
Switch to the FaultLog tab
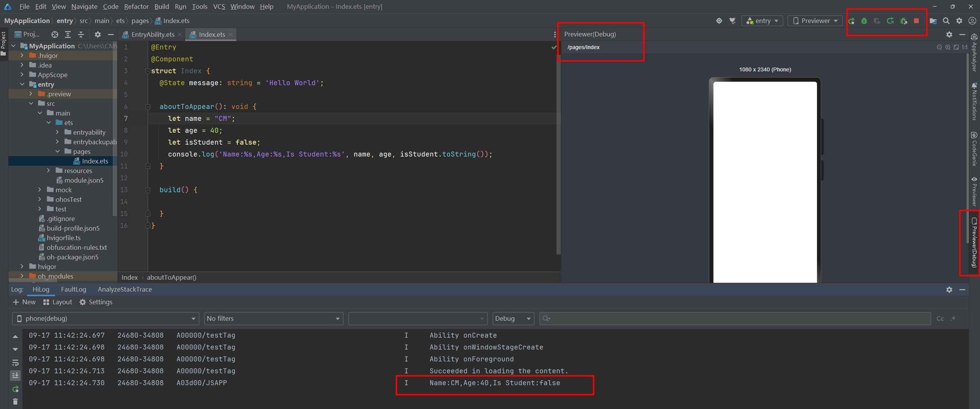point(73,290)
